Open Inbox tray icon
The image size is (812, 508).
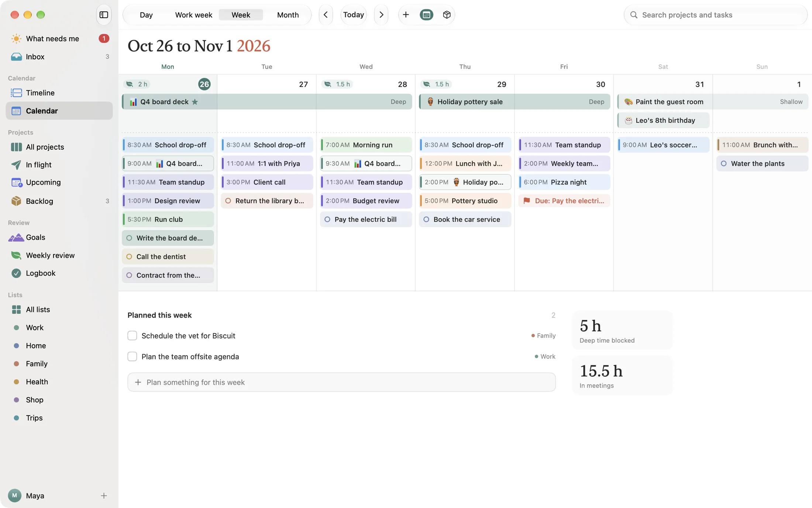tap(16, 57)
